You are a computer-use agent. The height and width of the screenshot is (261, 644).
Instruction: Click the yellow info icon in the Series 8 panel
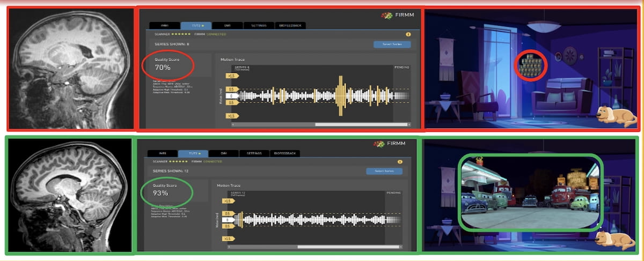click(408, 34)
